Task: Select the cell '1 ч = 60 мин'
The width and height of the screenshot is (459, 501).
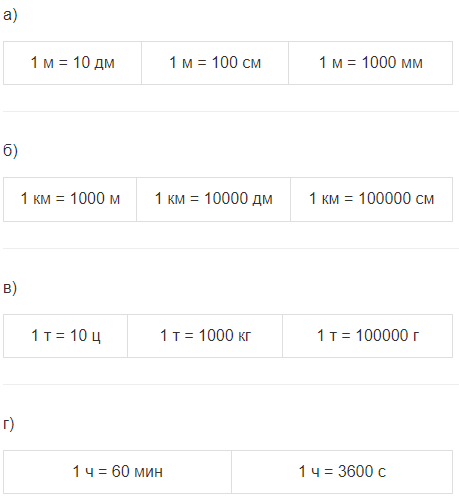Action: pyautogui.click(x=117, y=472)
